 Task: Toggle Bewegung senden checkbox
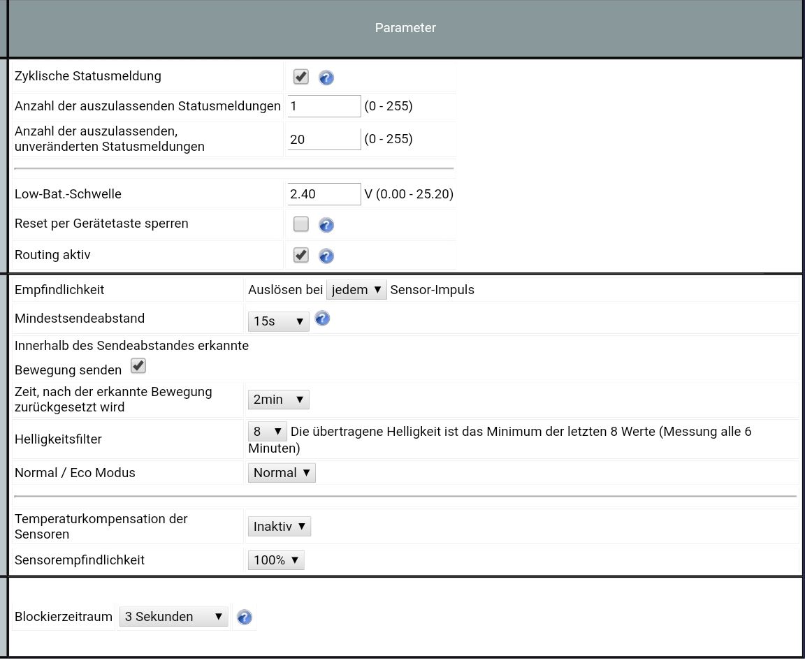coord(138,365)
